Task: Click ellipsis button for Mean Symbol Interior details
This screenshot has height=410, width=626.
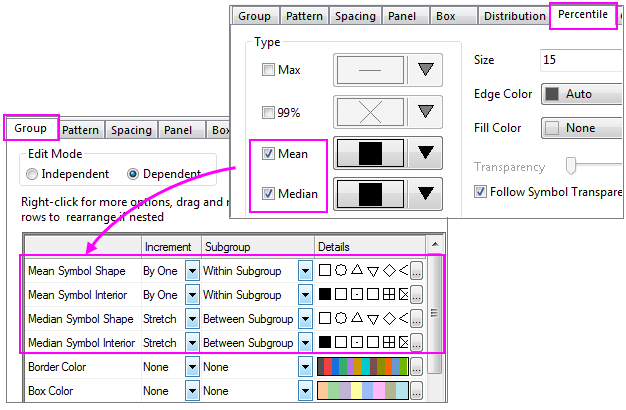Action: click(x=417, y=295)
